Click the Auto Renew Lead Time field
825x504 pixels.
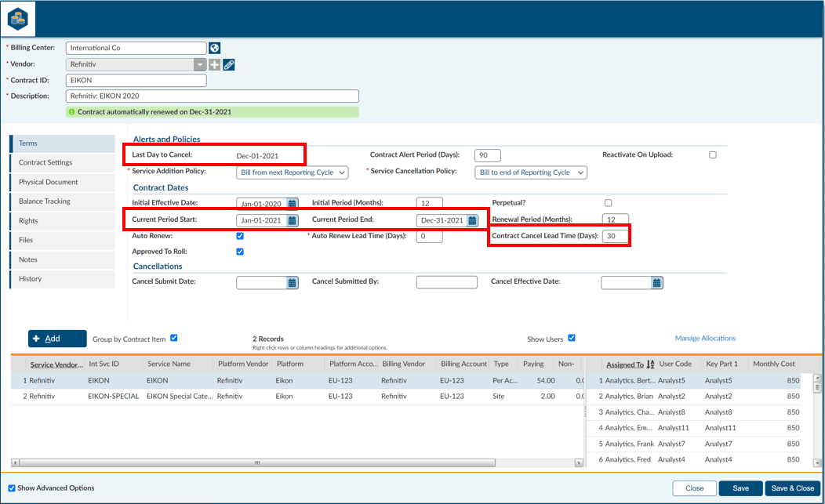coord(429,236)
